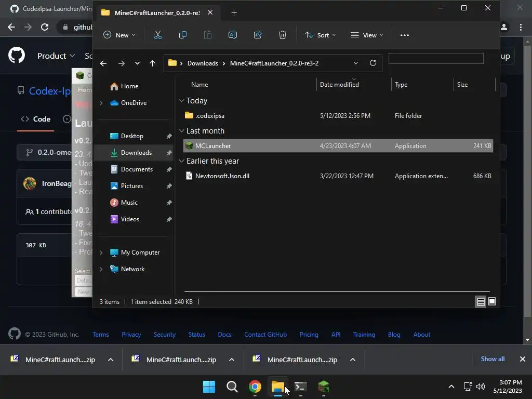Image resolution: width=532 pixels, height=399 pixels.
Task: Open the View dropdown menu
Action: click(367, 35)
